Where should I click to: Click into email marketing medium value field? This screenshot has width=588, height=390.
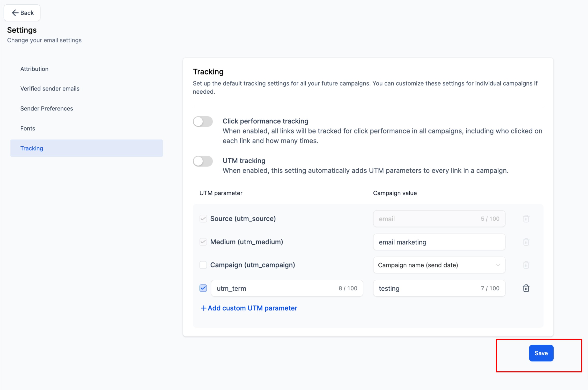pos(439,242)
